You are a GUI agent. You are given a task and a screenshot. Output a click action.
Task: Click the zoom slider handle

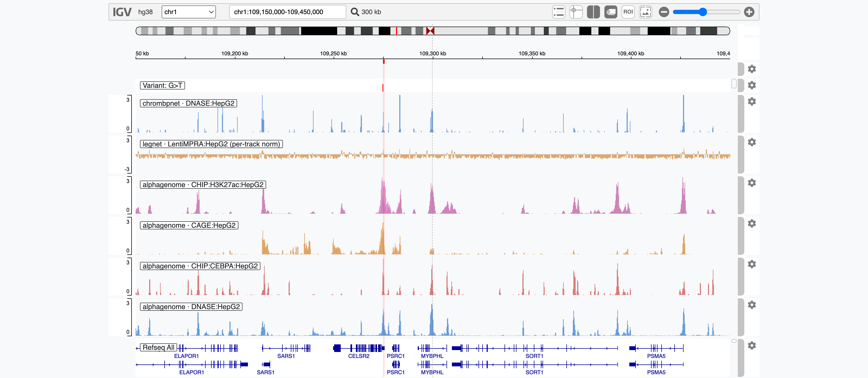(702, 12)
